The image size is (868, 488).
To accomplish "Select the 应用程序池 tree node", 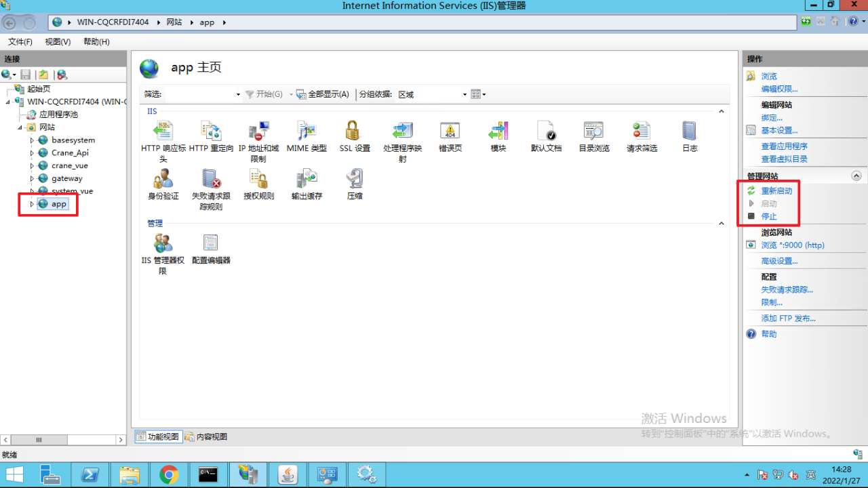I will pos(58,115).
